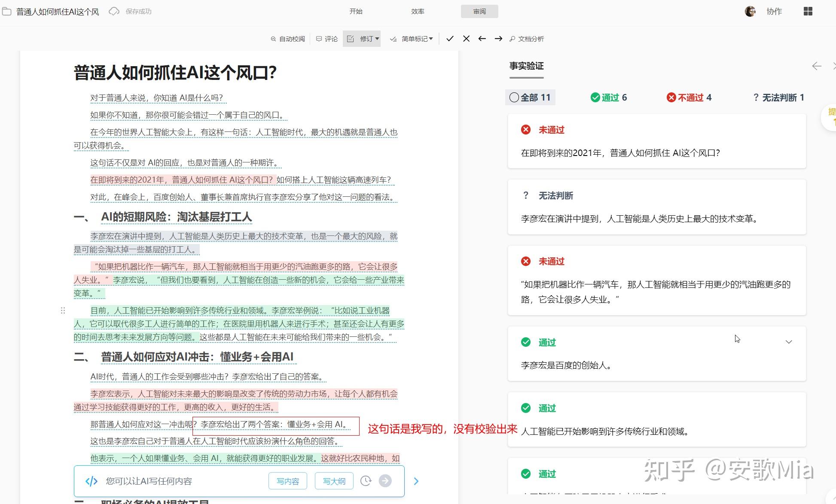836x504 pixels.
Task: Click the accept change checkmark icon
Action: pos(450,39)
